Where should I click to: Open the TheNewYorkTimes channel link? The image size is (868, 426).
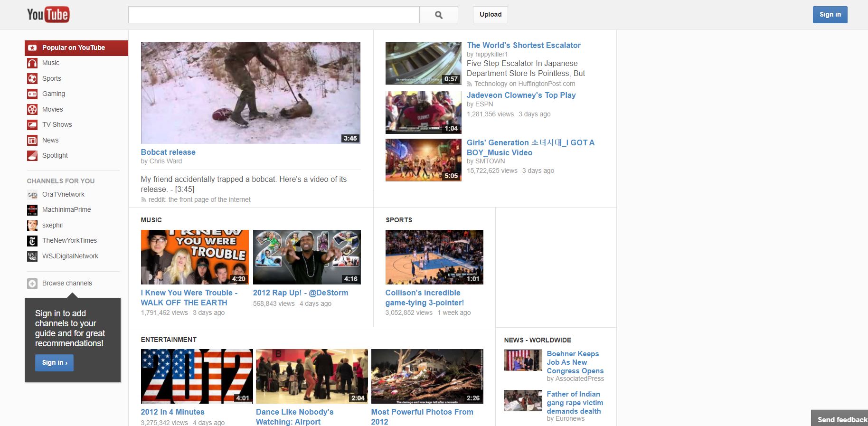(69, 241)
